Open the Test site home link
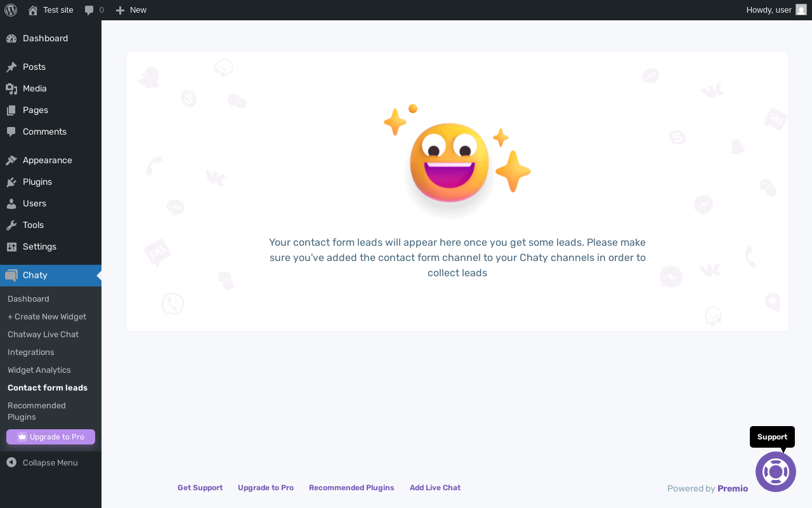Viewport: 812px width, 508px height. coord(51,10)
